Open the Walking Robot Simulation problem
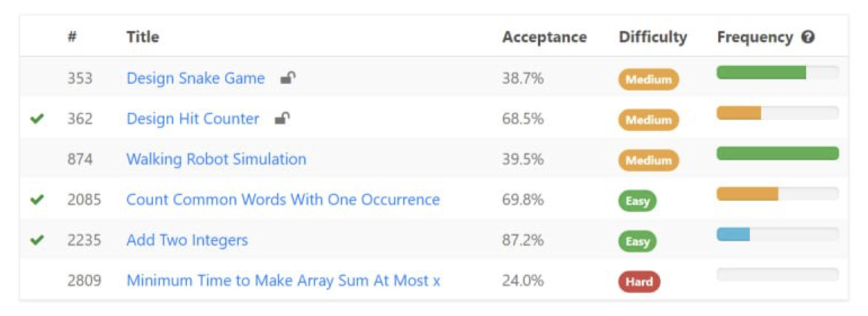868x316 pixels. [216, 159]
